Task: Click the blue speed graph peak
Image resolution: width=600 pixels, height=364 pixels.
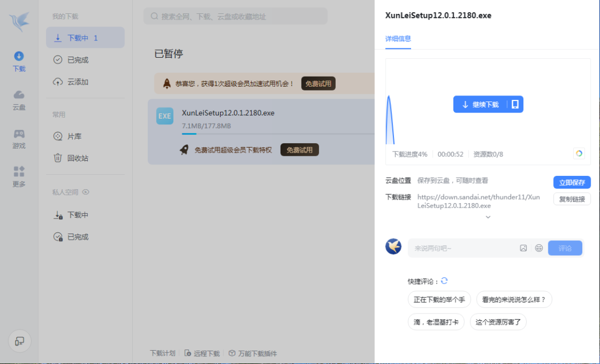Action: click(389, 119)
